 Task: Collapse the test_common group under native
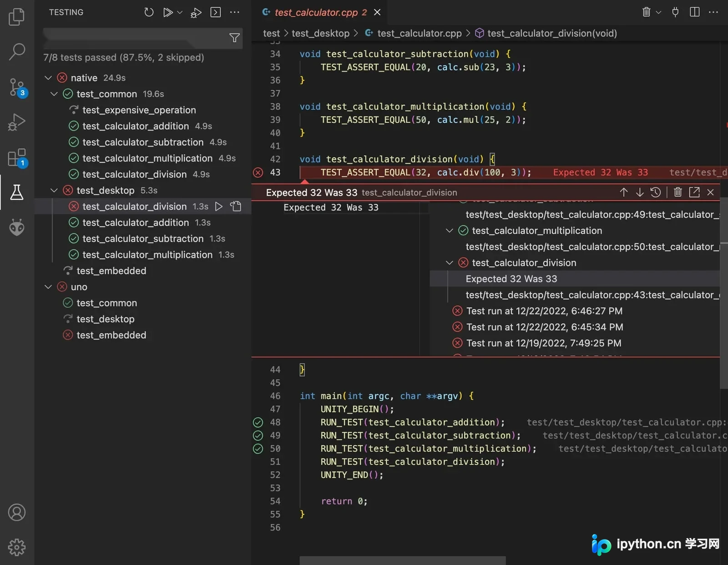54,94
